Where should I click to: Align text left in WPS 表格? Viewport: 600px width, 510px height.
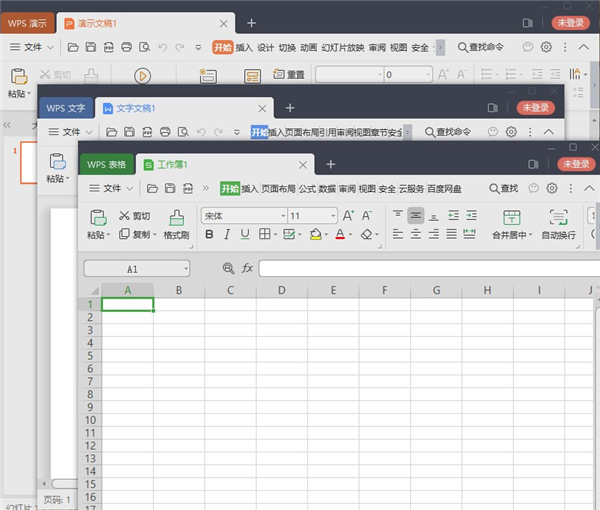tap(398, 234)
